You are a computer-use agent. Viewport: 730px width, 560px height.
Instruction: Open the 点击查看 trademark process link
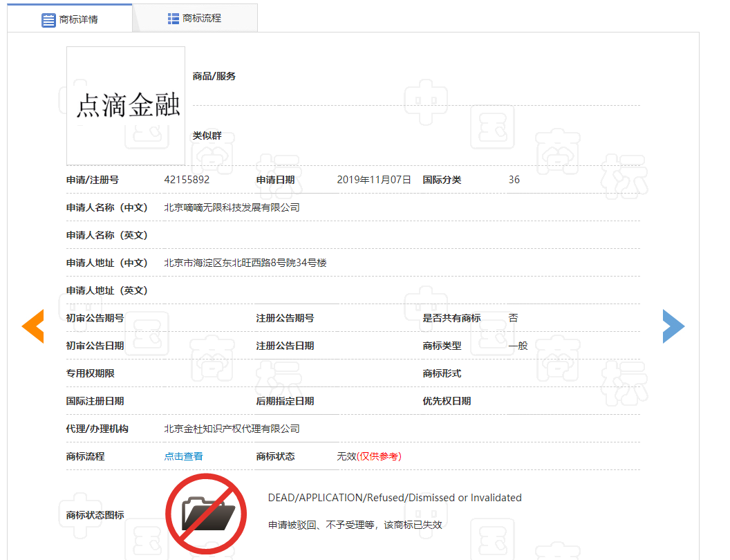[x=183, y=456]
